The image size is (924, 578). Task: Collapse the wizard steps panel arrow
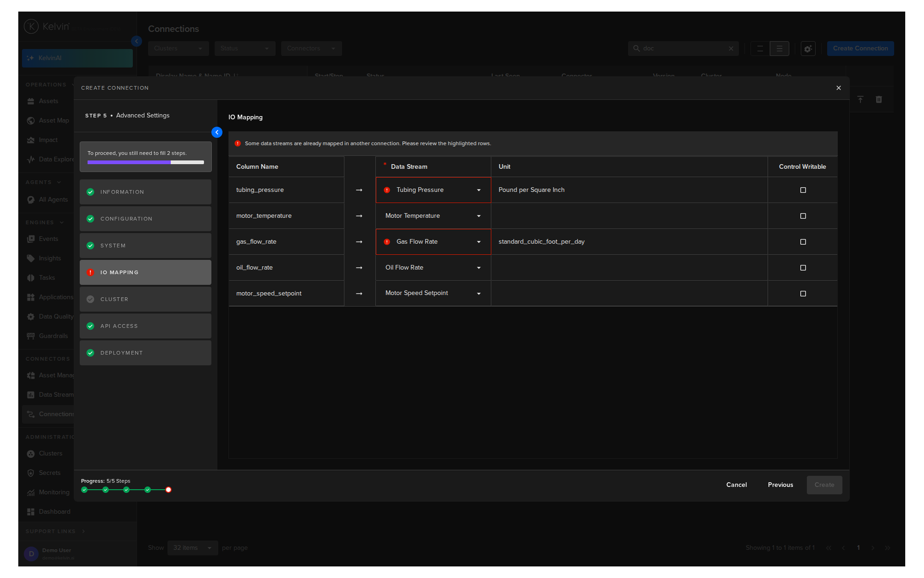point(217,132)
